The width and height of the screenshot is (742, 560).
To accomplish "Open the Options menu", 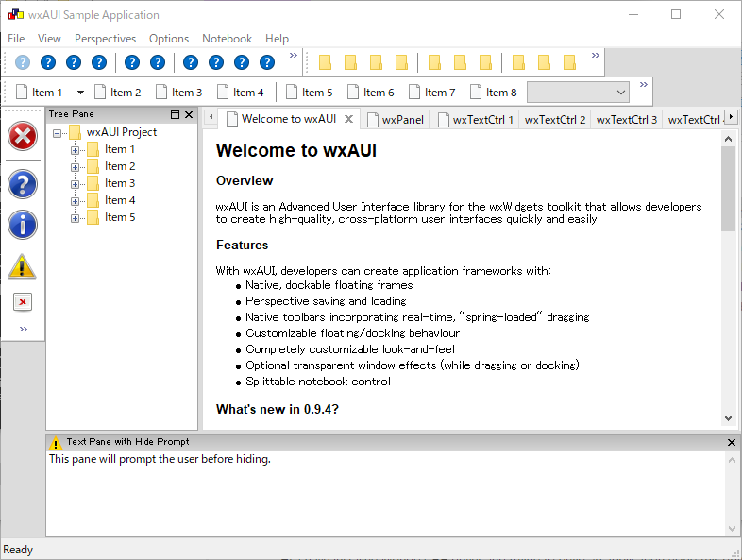I will (x=169, y=39).
